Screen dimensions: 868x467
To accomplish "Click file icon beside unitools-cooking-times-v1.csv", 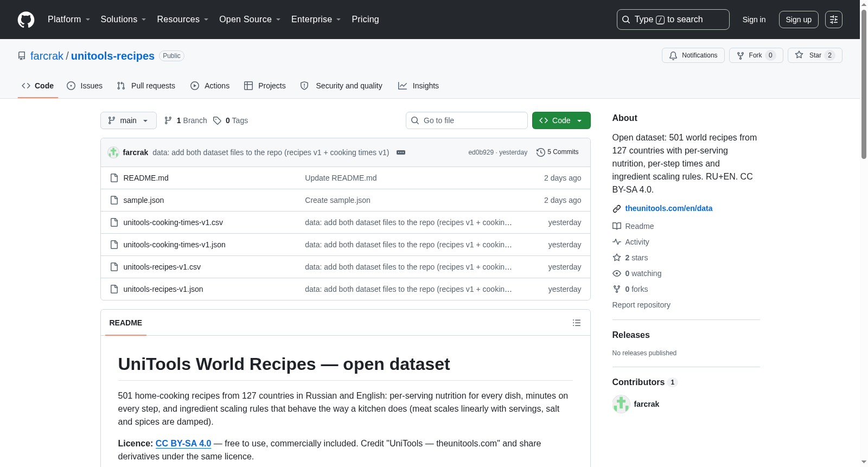I will 114,222.
